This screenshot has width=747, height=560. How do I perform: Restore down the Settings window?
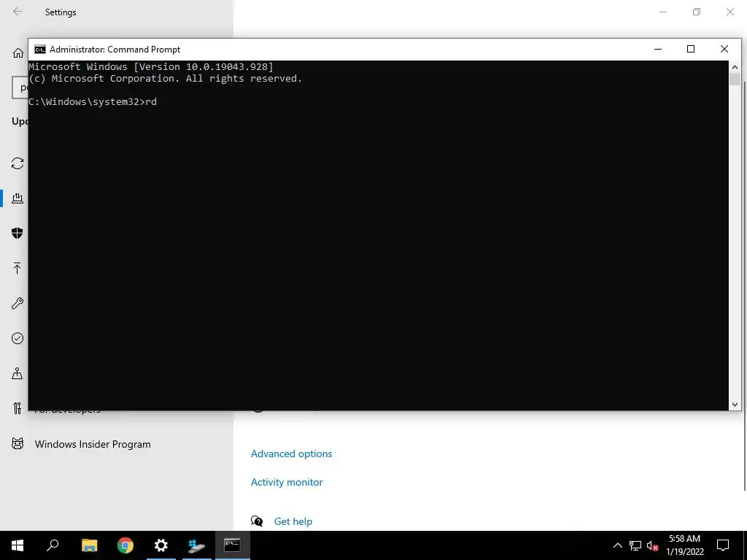click(697, 12)
